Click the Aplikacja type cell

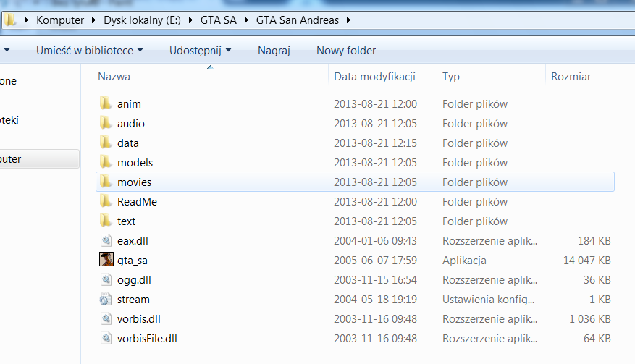[x=464, y=261]
